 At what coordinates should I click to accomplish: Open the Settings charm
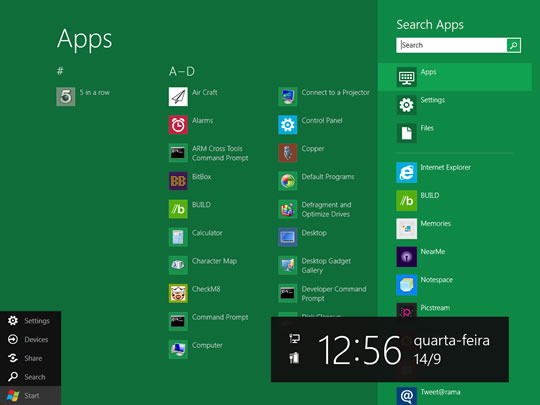pos(30,321)
